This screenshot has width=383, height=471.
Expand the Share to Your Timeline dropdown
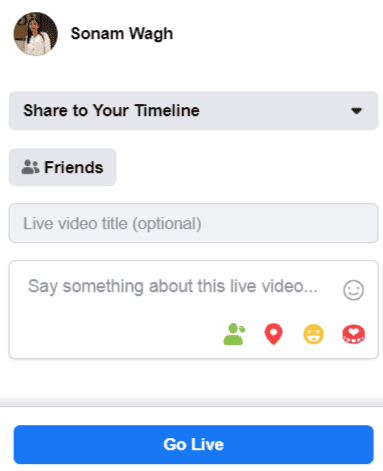tap(193, 110)
